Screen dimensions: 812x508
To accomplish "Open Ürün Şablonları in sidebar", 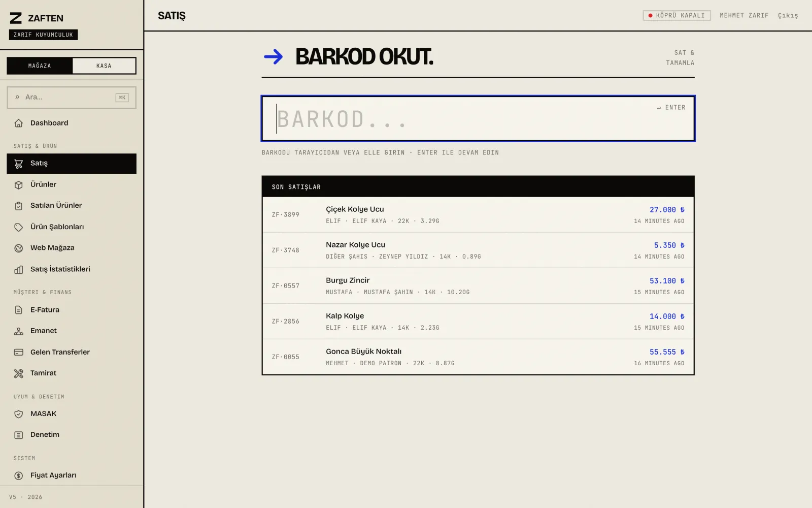I will pos(72,227).
